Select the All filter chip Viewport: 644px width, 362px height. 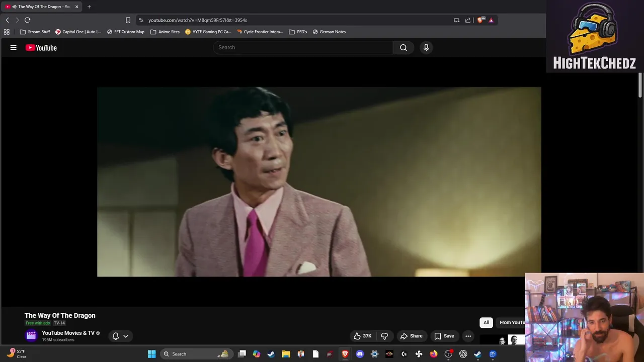coord(486,322)
